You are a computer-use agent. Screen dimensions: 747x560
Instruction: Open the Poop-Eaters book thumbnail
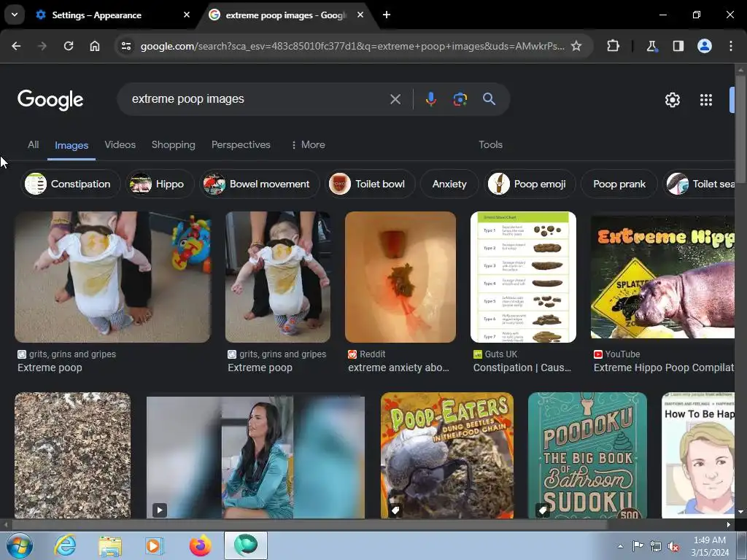pyautogui.click(x=447, y=455)
